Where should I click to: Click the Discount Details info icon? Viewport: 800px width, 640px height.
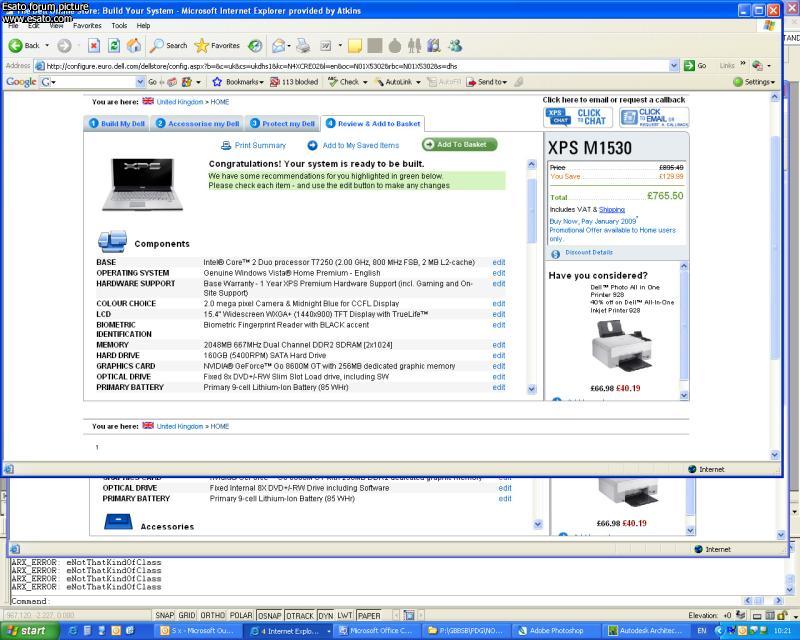pyautogui.click(x=556, y=254)
